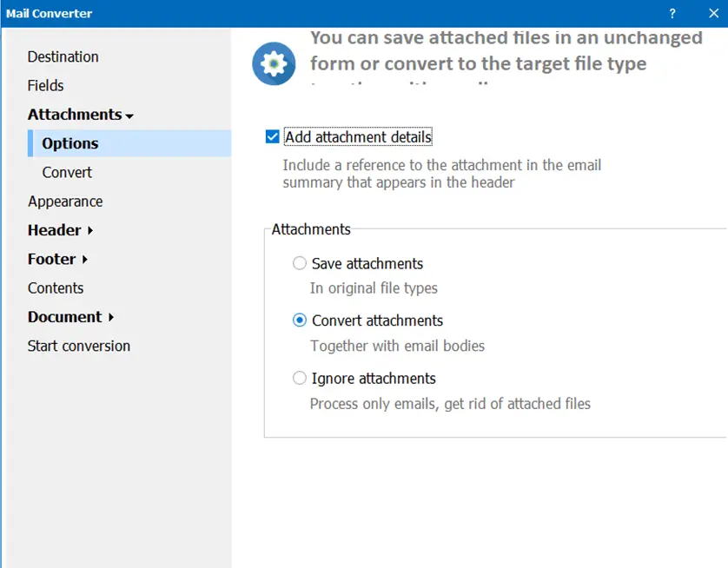Viewport: 728px width, 568px height.
Task: Click Start conversion in the sidebar
Action: [x=78, y=346]
